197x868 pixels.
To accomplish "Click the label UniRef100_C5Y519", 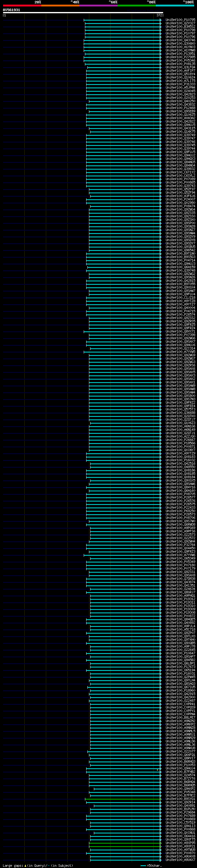I will 180,822.
